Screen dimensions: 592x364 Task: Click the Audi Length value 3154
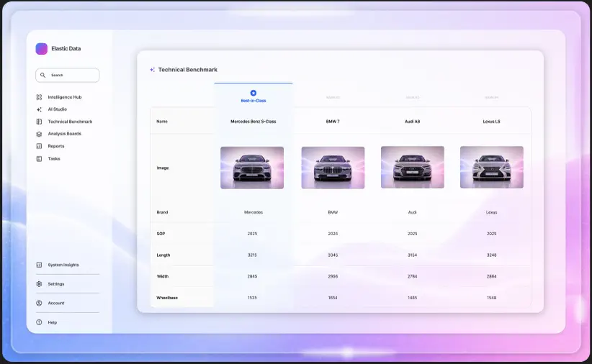pos(412,255)
